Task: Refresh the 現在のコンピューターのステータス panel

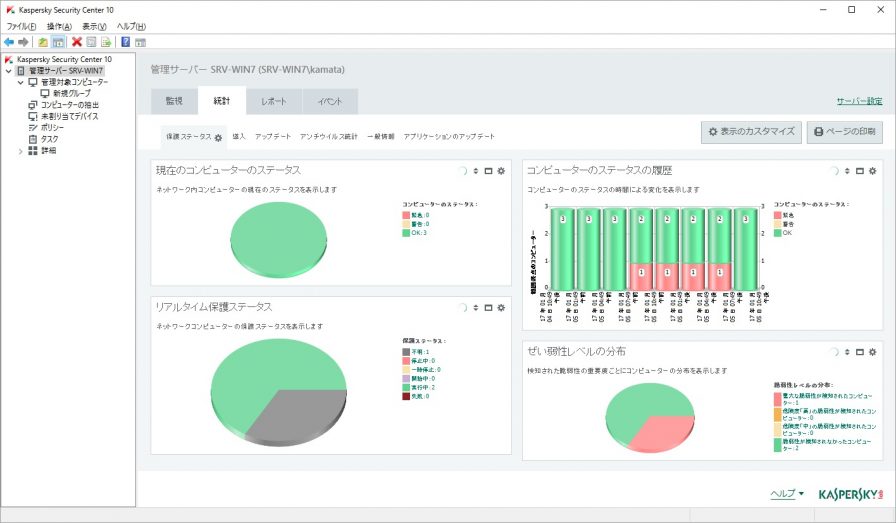Action: (x=462, y=171)
